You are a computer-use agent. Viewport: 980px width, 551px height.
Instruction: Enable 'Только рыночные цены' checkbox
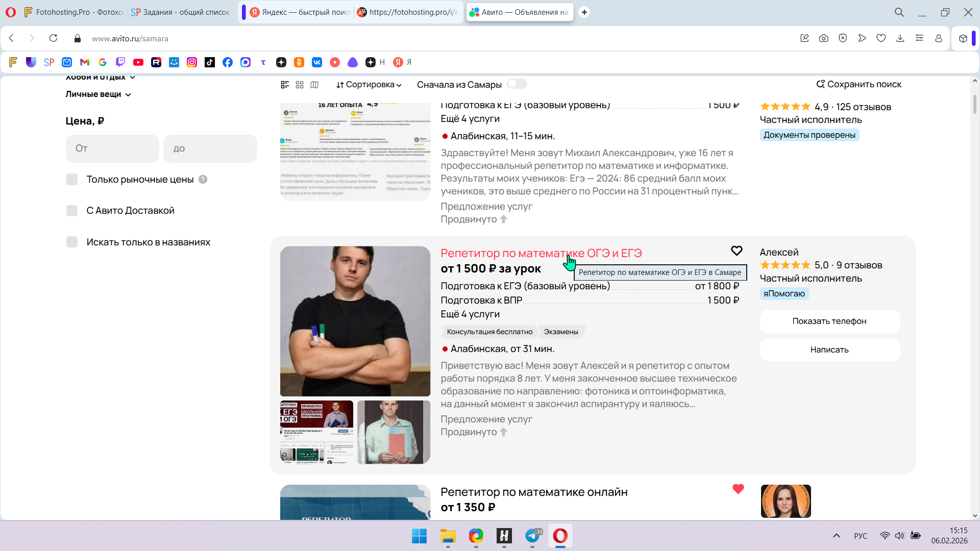pyautogui.click(x=72, y=180)
